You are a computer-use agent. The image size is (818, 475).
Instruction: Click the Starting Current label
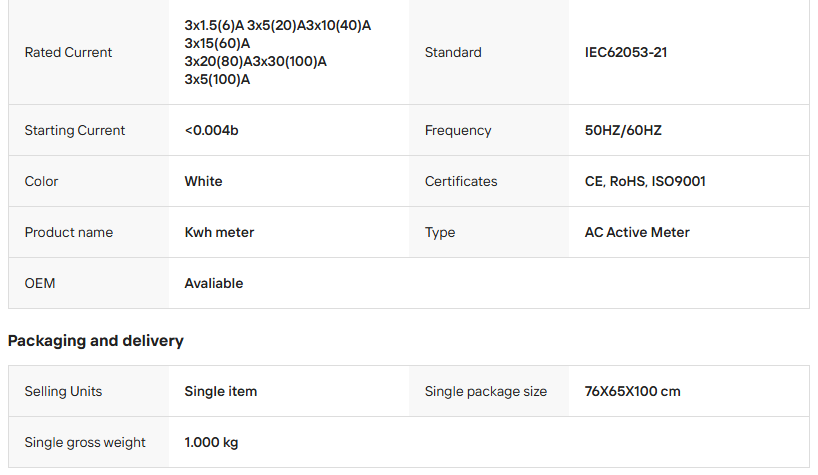tap(75, 130)
